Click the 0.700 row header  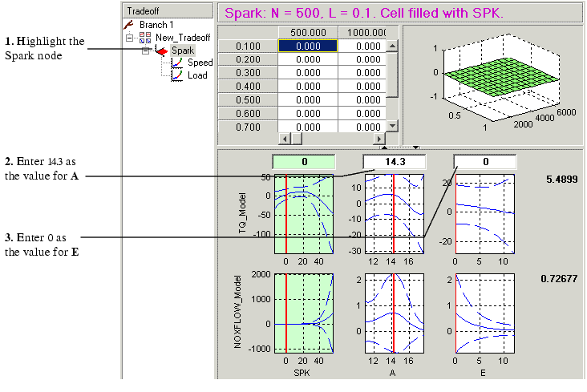(x=248, y=127)
